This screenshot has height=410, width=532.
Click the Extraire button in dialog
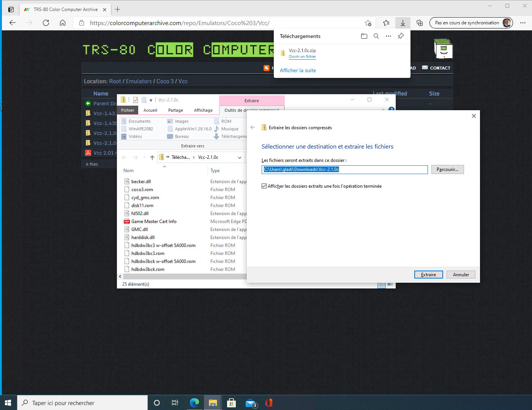point(428,275)
